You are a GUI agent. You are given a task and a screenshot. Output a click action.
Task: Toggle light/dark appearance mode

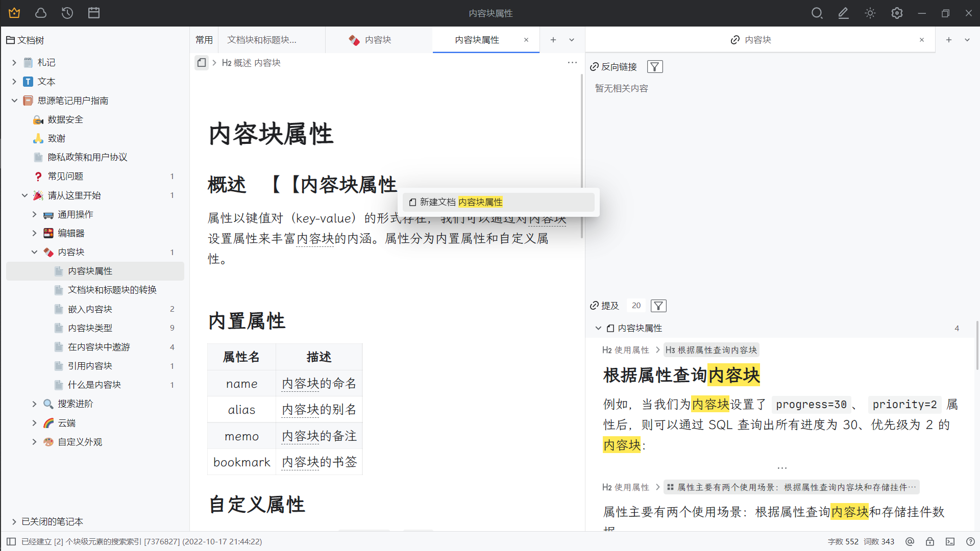point(870,13)
